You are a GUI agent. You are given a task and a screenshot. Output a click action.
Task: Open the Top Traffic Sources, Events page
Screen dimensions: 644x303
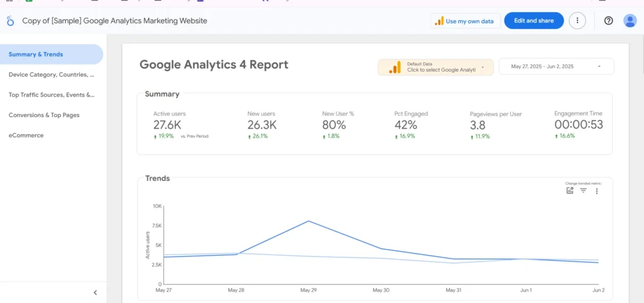click(x=52, y=95)
